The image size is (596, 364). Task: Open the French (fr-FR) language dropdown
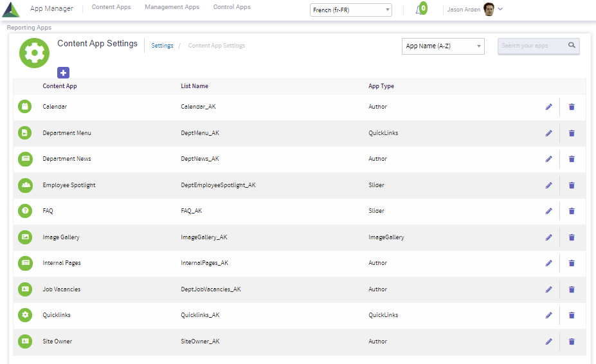coord(350,10)
